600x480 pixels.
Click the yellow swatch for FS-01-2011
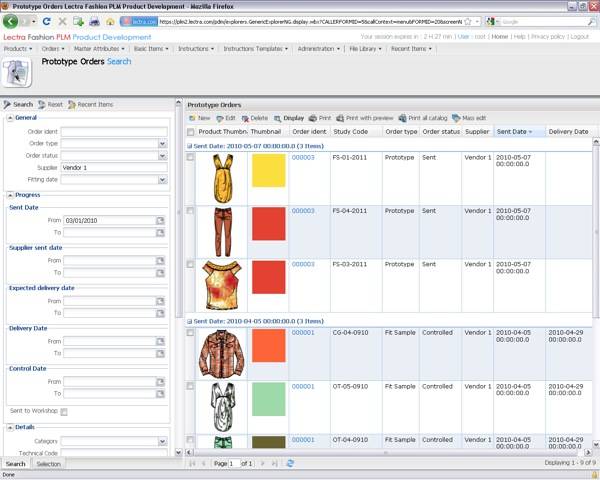click(x=269, y=170)
